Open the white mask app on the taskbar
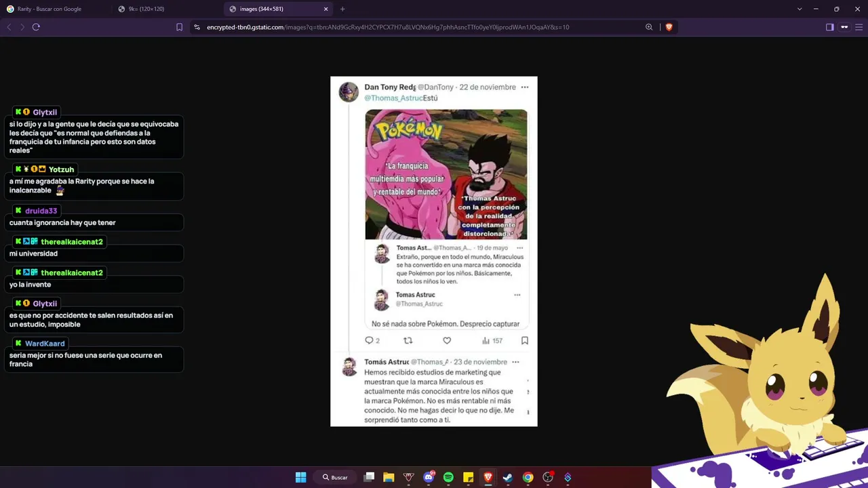 408,477
